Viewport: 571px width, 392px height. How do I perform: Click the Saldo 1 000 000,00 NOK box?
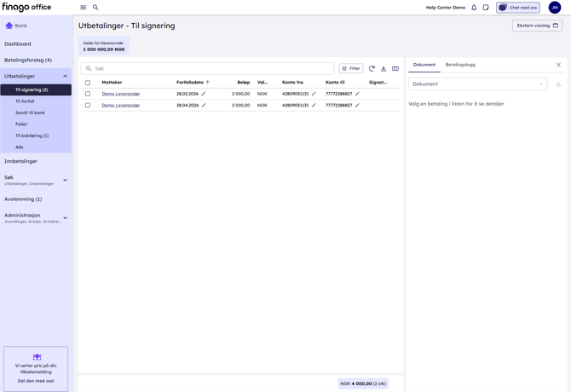coord(104,46)
